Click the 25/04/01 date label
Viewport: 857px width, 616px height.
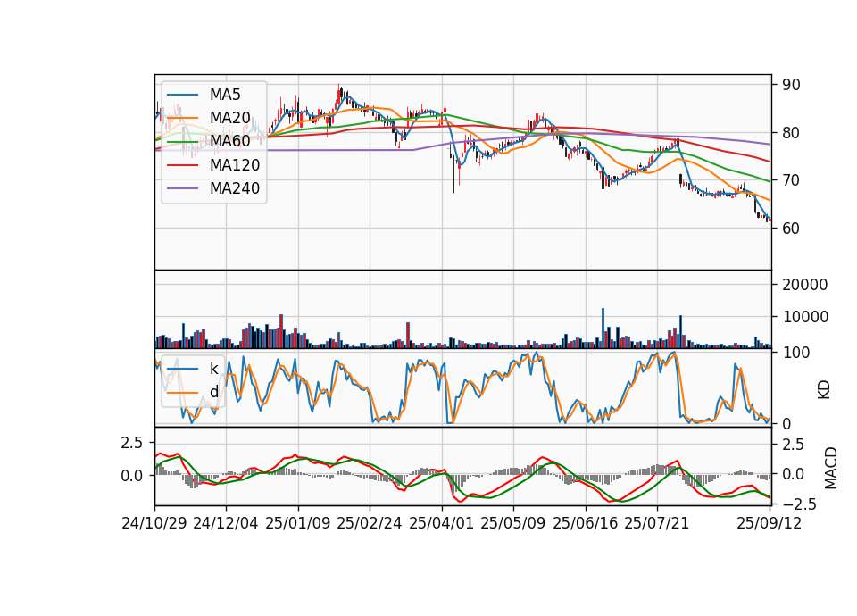(442, 523)
